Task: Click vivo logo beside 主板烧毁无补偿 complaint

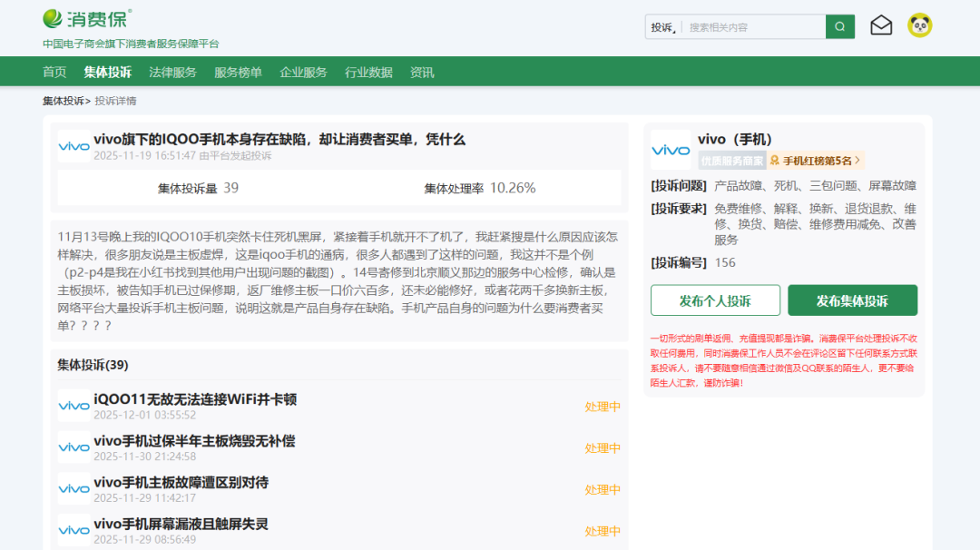Action: [x=73, y=447]
